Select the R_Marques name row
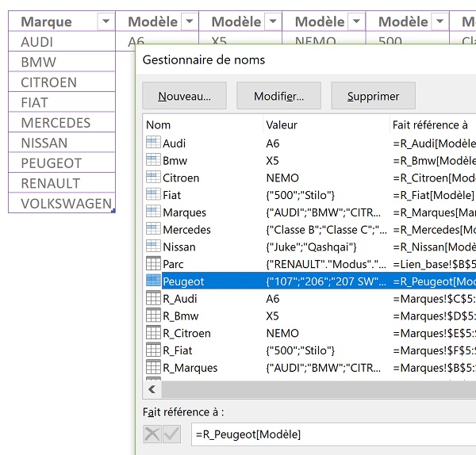The width and height of the screenshot is (476, 455). tap(309, 368)
